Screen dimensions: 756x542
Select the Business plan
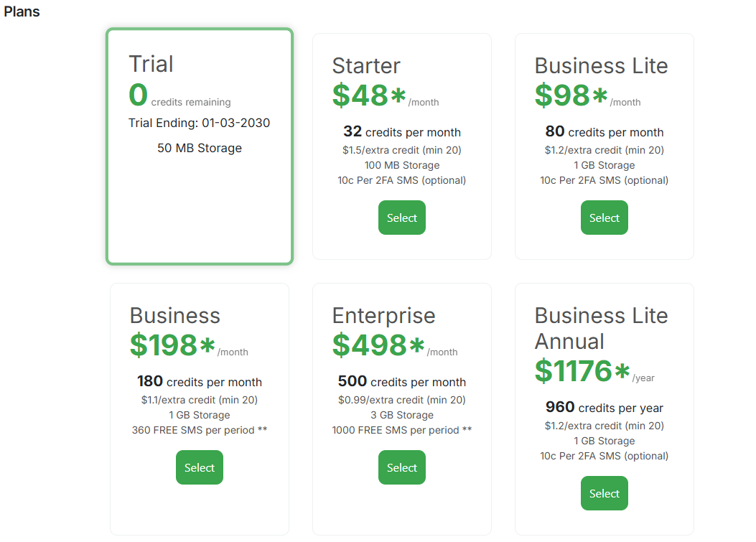click(x=199, y=467)
